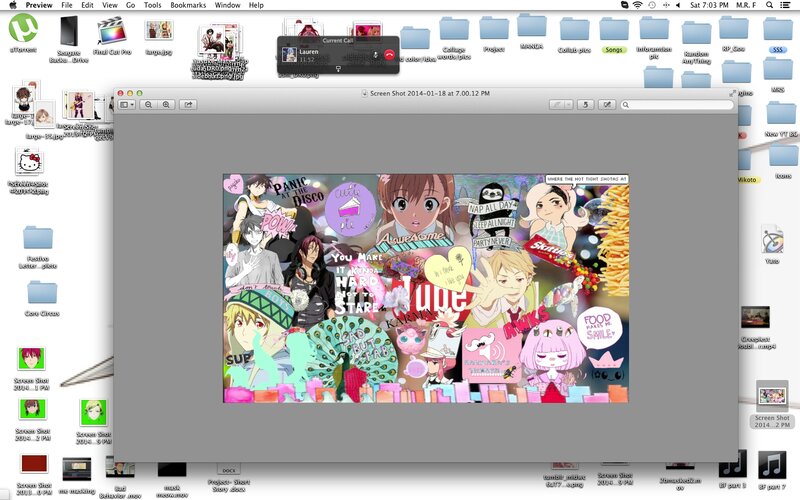Select the Random AnyThing folder
Image resolution: width=800 pixels, height=500 pixels.
click(696, 33)
